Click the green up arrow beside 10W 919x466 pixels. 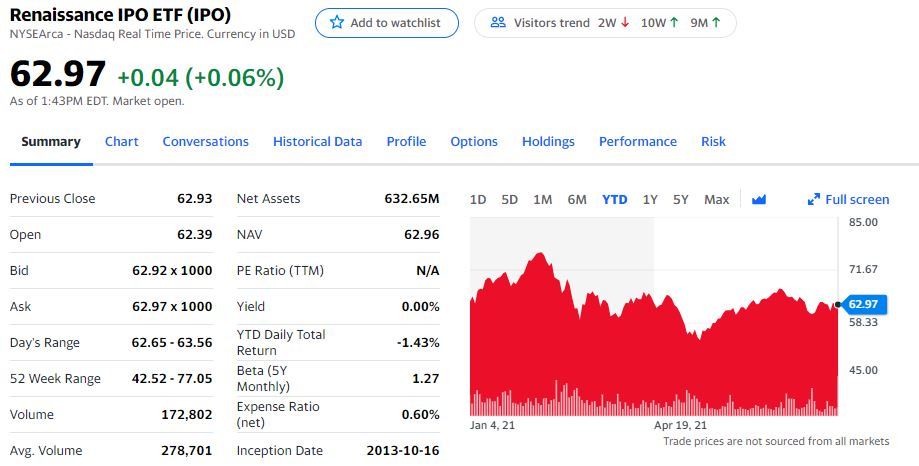click(x=674, y=23)
